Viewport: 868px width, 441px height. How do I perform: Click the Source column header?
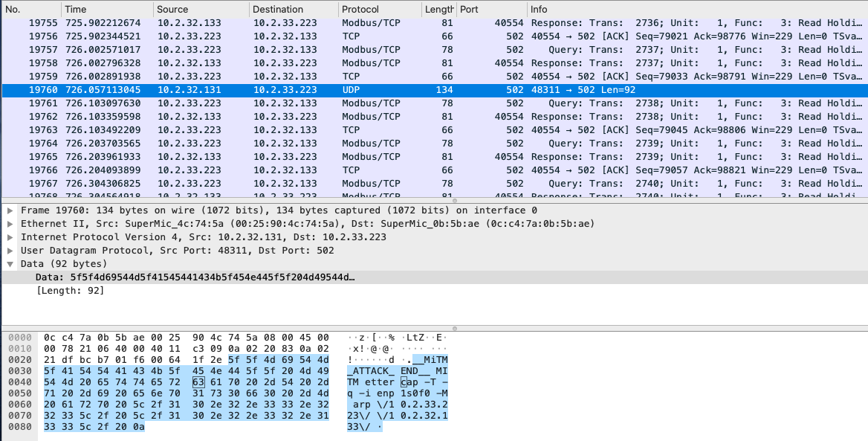pos(201,10)
